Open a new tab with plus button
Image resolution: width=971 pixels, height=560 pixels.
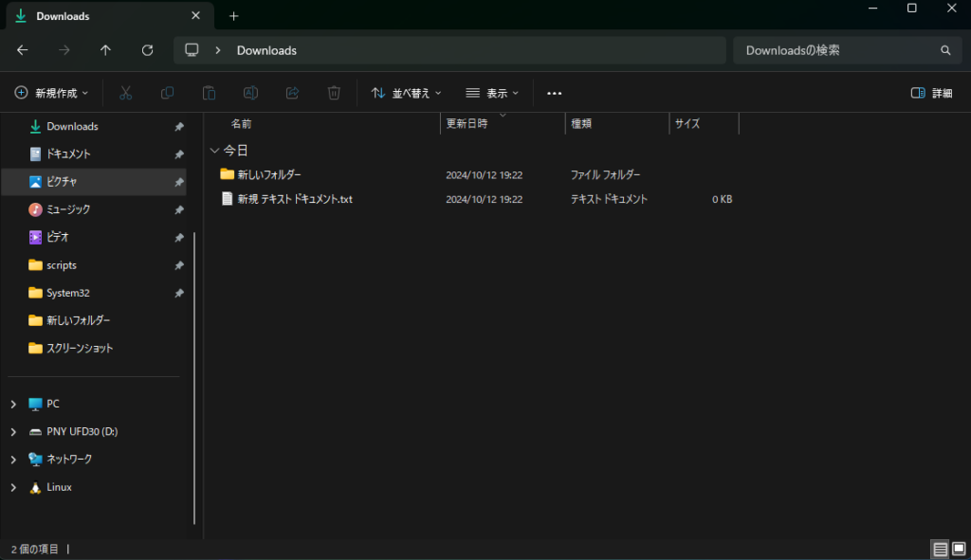234,16
